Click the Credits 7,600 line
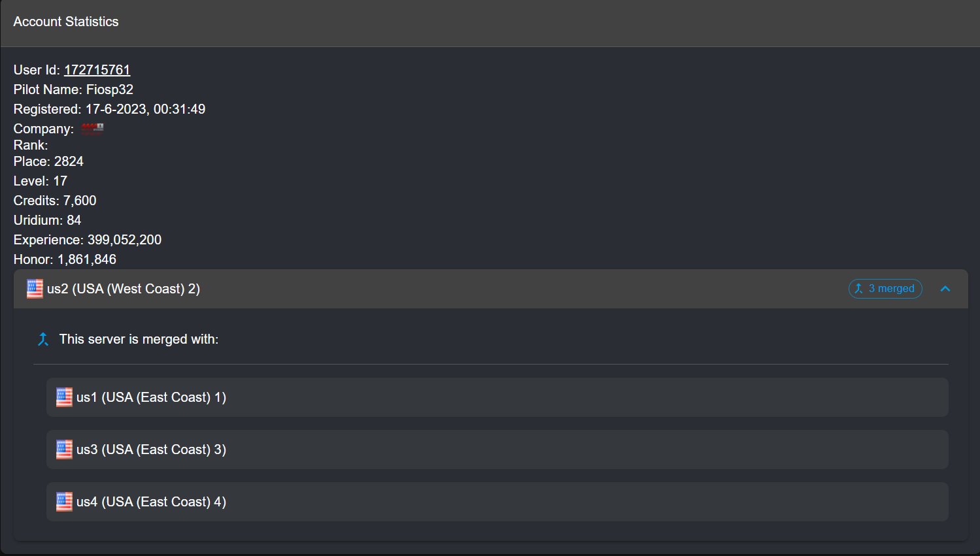The image size is (980, 556). coord(55,201)
